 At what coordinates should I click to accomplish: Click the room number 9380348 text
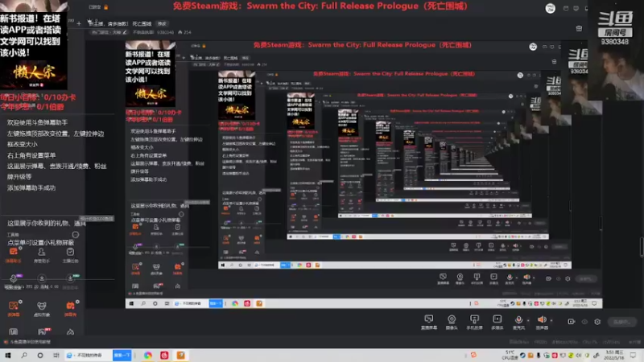coord(166,32)
